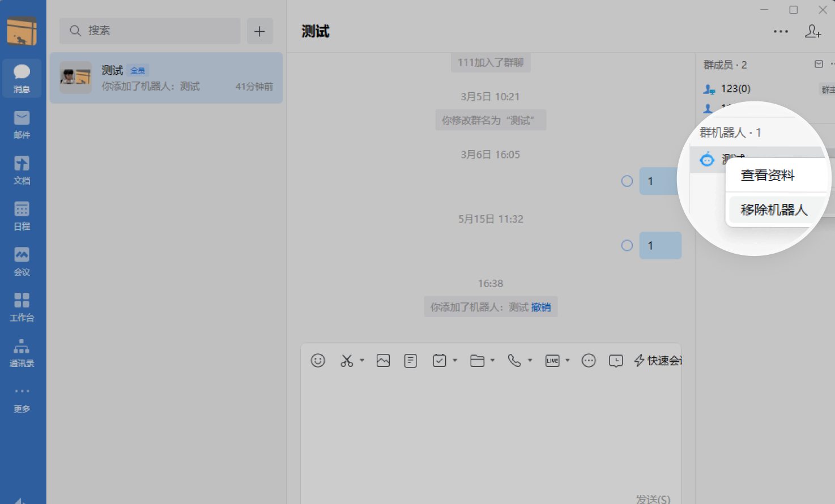Click the read-status circle beside 3月6日 message
The image size is (835, 504).
click(x=627, y=181)
